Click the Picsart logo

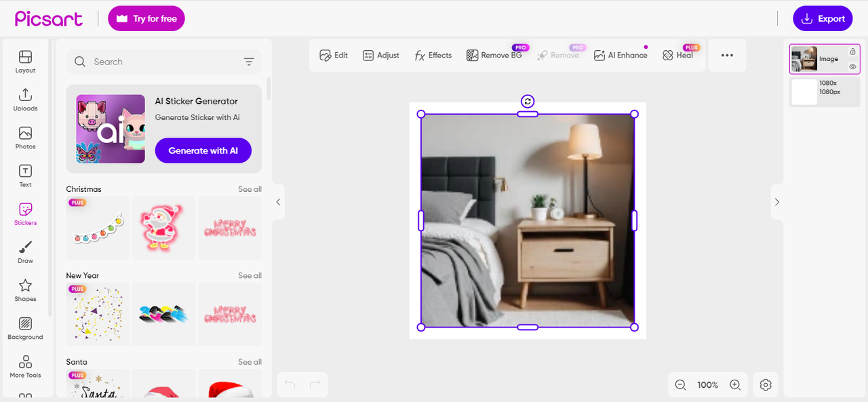49,18
